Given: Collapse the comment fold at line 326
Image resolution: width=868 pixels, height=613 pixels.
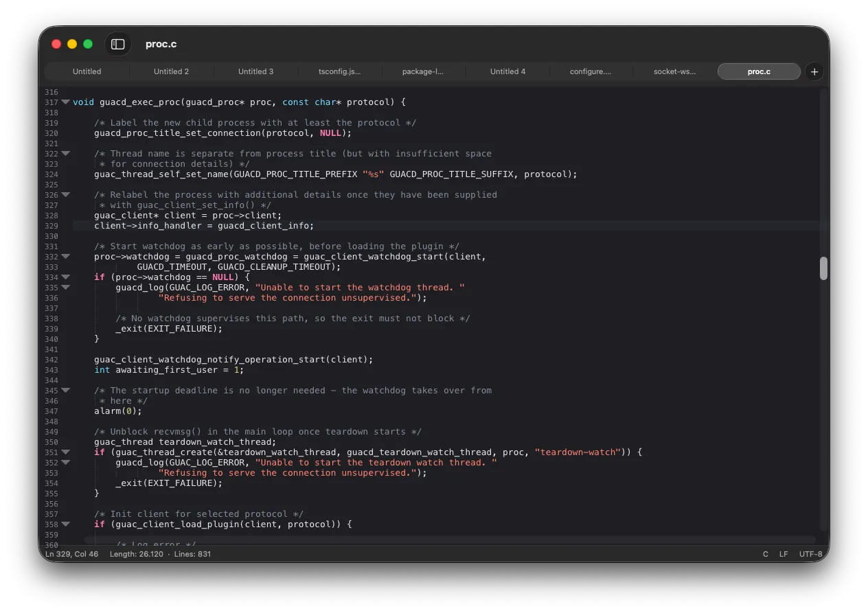Looking at the screenshot, I should [x=66, y=195].
